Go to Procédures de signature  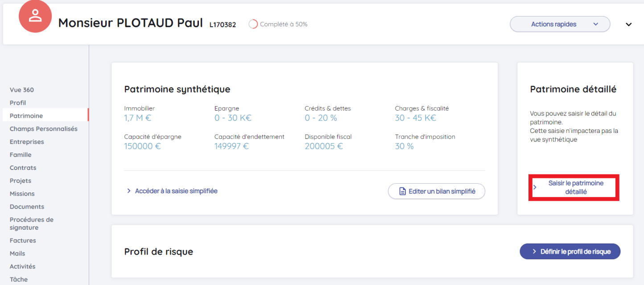point(31,223)
